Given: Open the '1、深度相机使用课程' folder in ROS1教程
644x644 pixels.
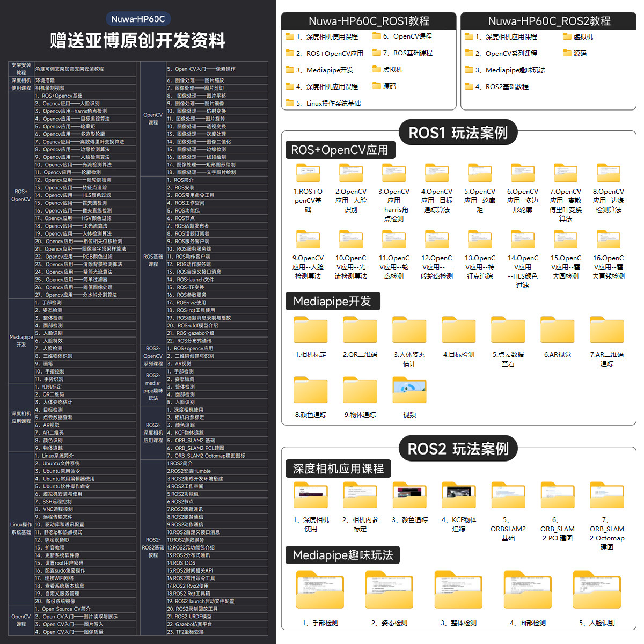Looking at the screenshot, I should (321, 36).
